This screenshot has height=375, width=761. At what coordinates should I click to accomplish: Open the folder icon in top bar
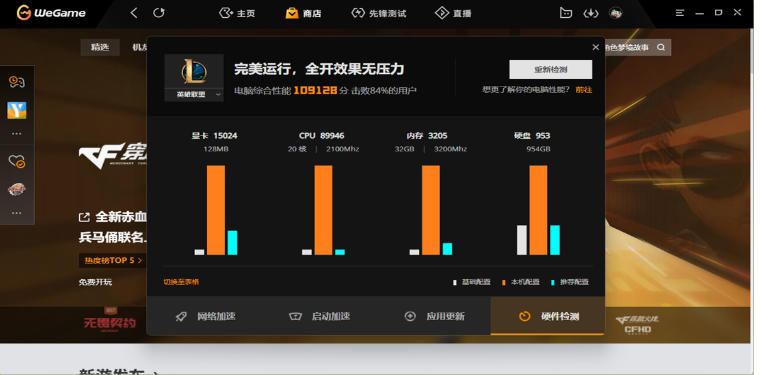[x=565, y=13]
